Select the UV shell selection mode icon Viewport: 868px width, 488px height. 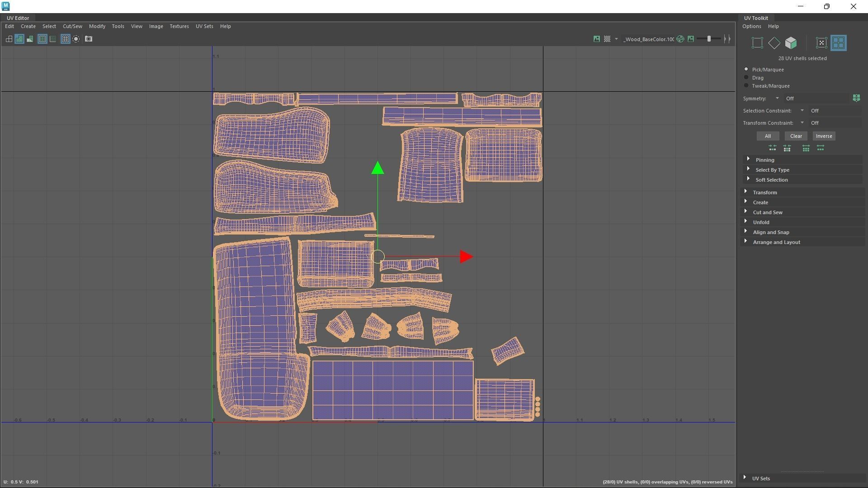tap(838, 43)
